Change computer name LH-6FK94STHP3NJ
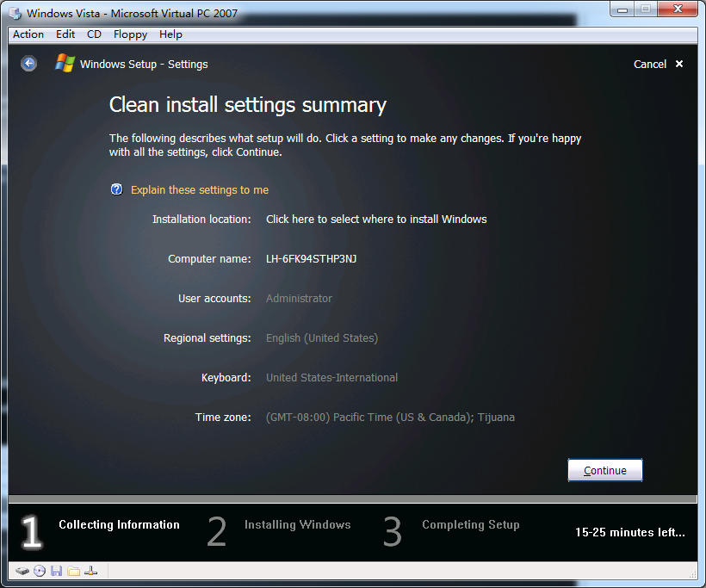706x588 pixels. (x=311, y=259)
